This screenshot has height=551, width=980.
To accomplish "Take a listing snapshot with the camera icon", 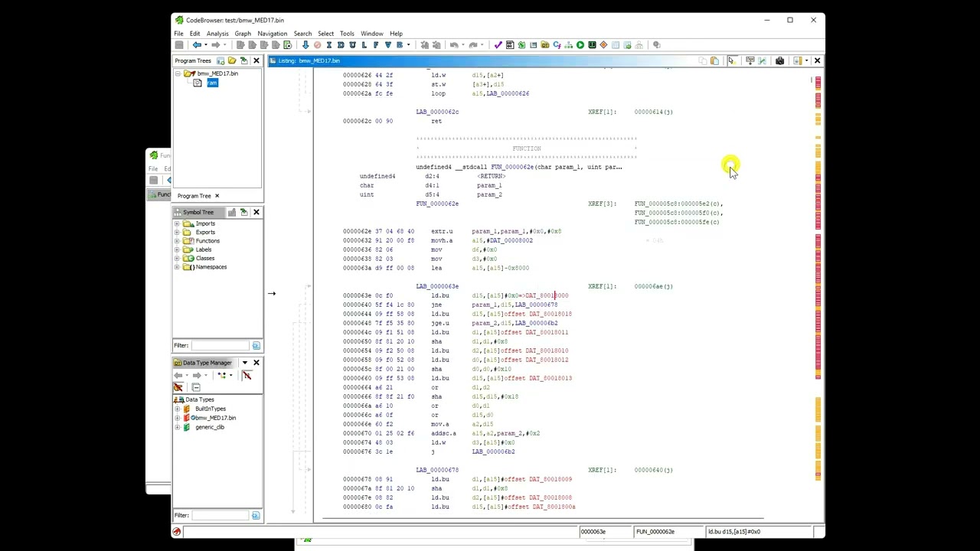I will pyautogui.click(x=779, y=60).
